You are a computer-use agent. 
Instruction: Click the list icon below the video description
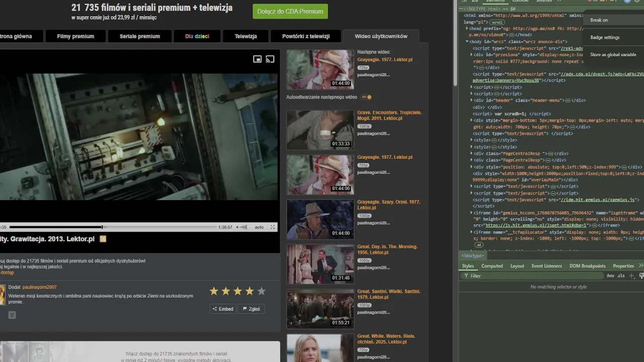click(x=12, y=315)
